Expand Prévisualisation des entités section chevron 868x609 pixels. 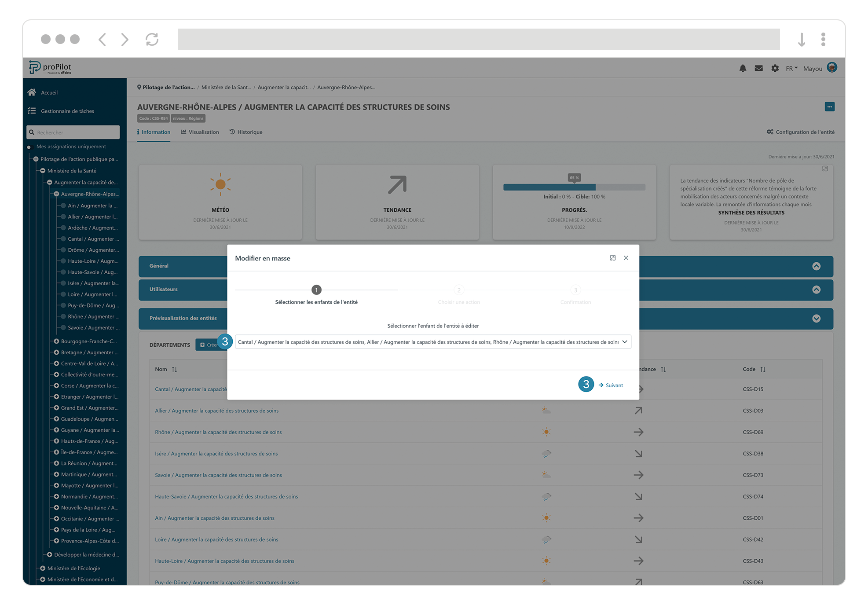click(816, 319)
